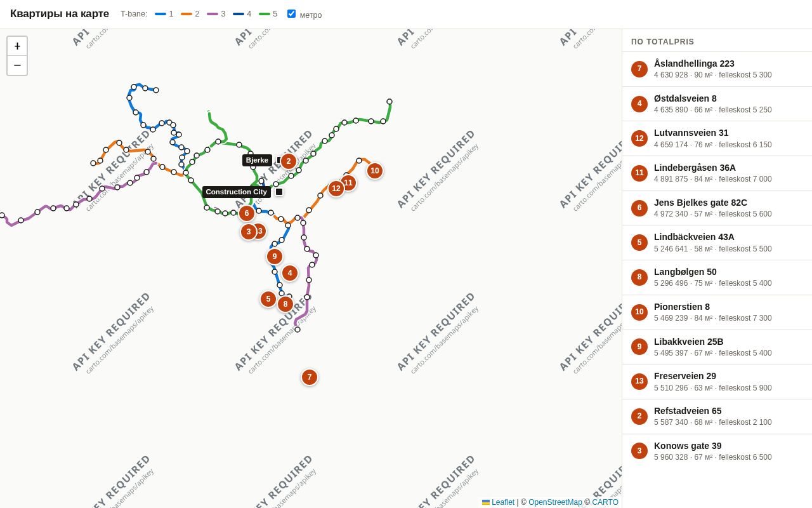Select map marker 2 near Bjerke
This screenshot has width=812, height=508.
(289, 161)
